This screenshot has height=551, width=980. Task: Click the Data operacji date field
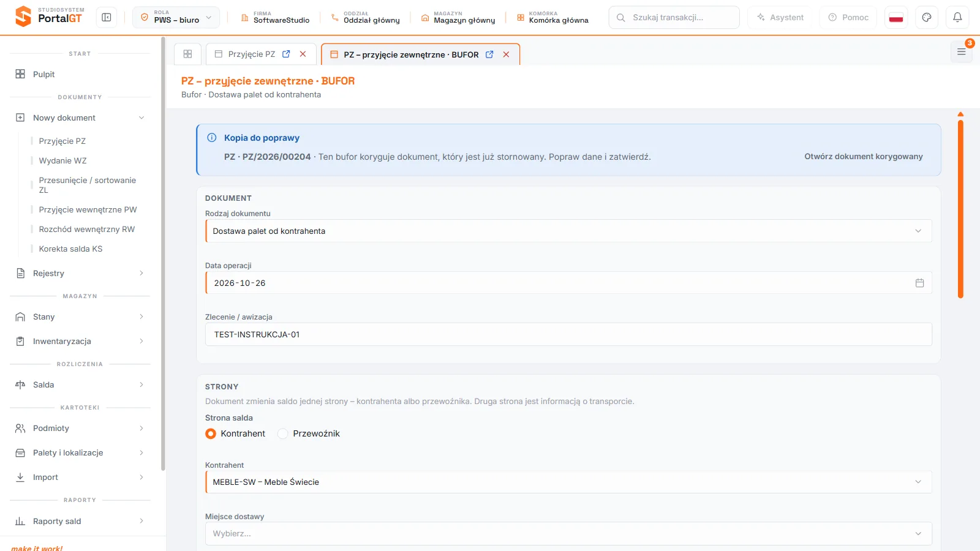(x=568, y=283)
